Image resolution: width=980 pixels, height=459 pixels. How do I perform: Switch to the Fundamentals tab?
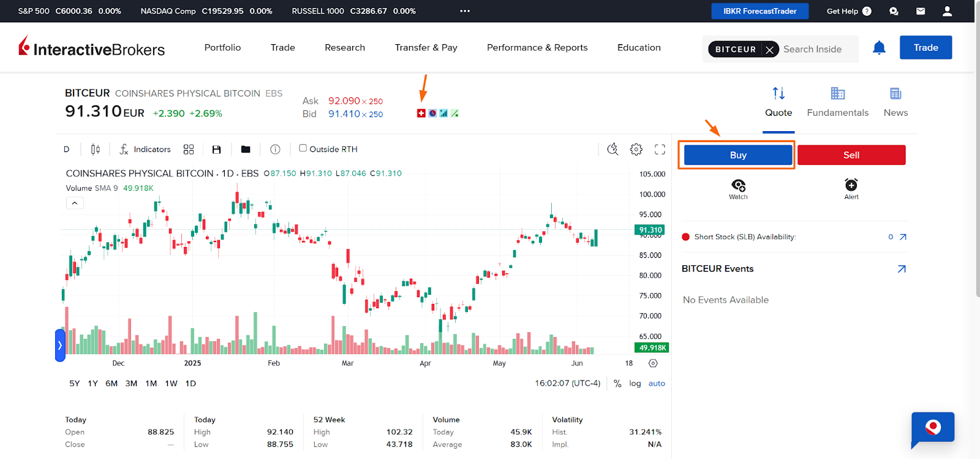837,102
